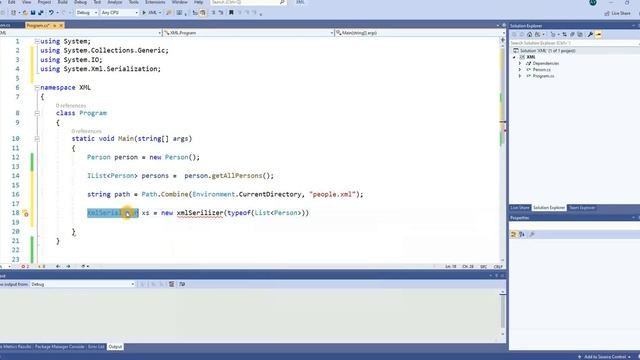640x360 pixels.
Task: Open the Project menu
Action: click(44, 2)
